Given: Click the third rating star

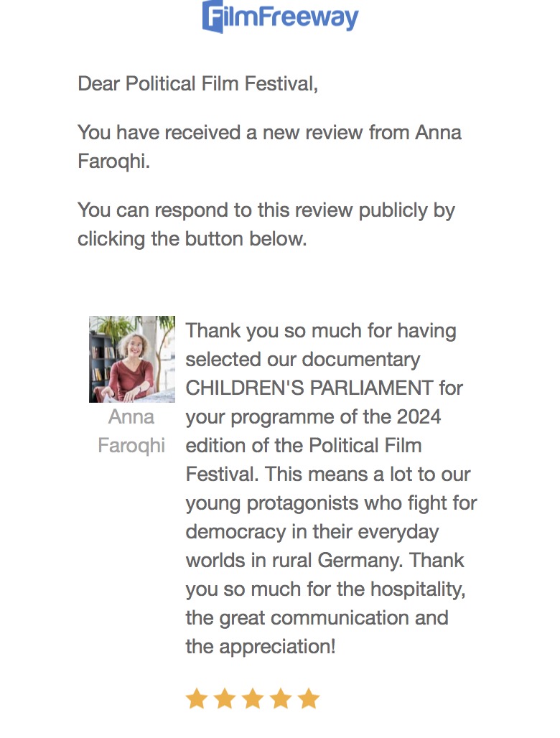Looking at the screenshot, I should (x=252, y=699).
